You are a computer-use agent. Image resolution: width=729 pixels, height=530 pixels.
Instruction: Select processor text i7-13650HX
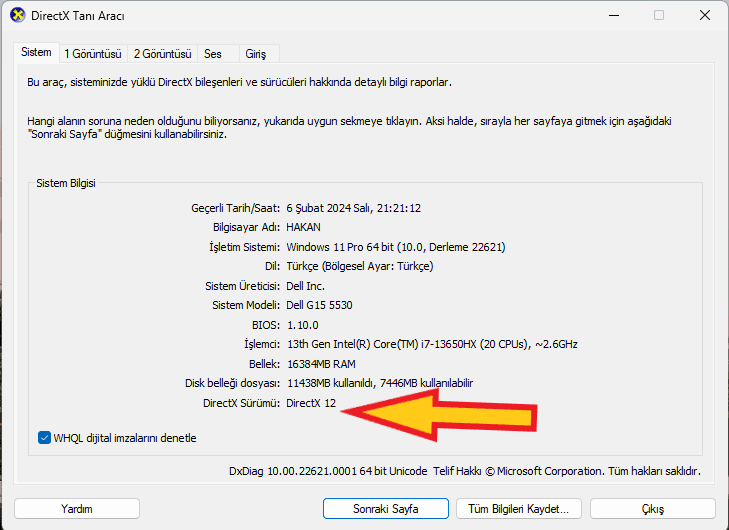(x=448, y=344)
